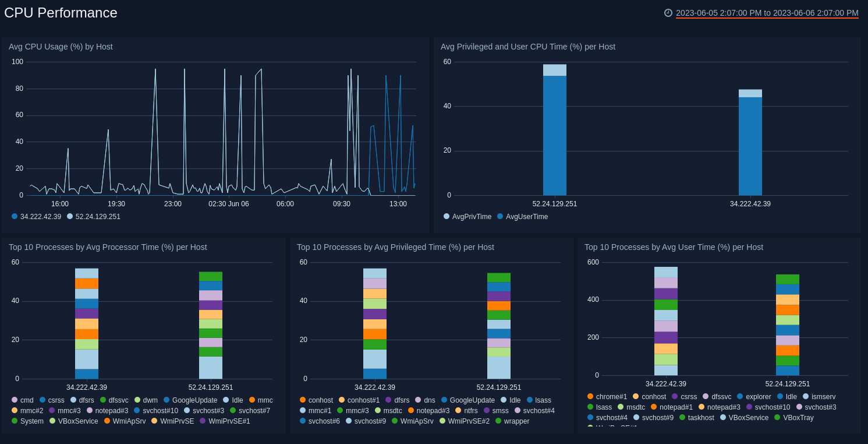Toggle ntfrs in Privileged Time legend
The width and height of the screenshot is (868, 444).
[x=466, y=411]
